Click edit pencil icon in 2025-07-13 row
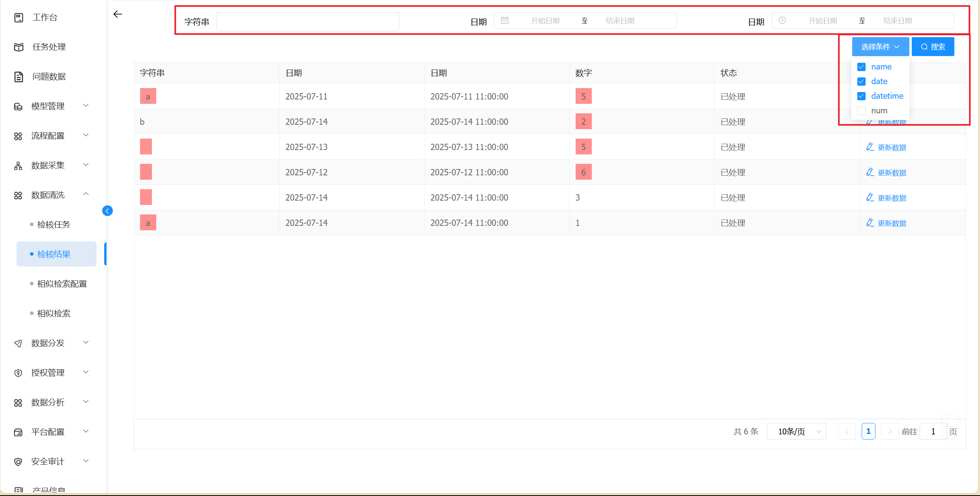Viewport: 980px width, 496px height. tap(870, 147)
